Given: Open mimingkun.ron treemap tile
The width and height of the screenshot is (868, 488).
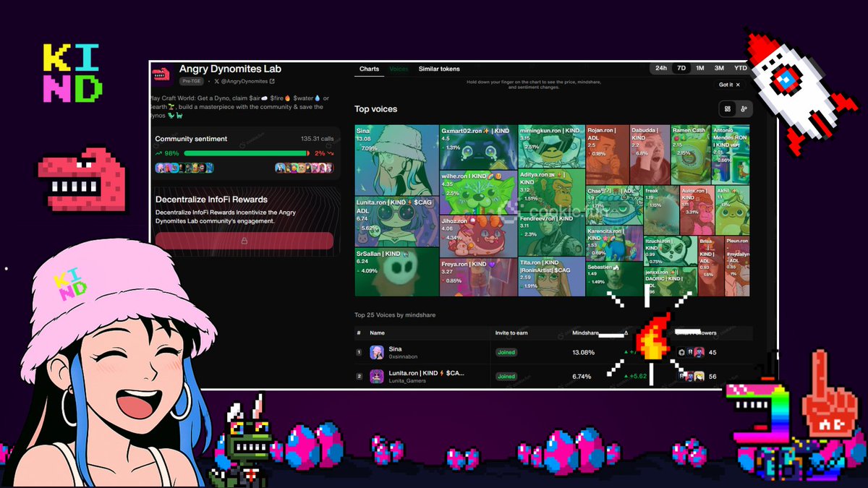Looking at the screenshot, I should pyautogui.click(x=551, y=146).
